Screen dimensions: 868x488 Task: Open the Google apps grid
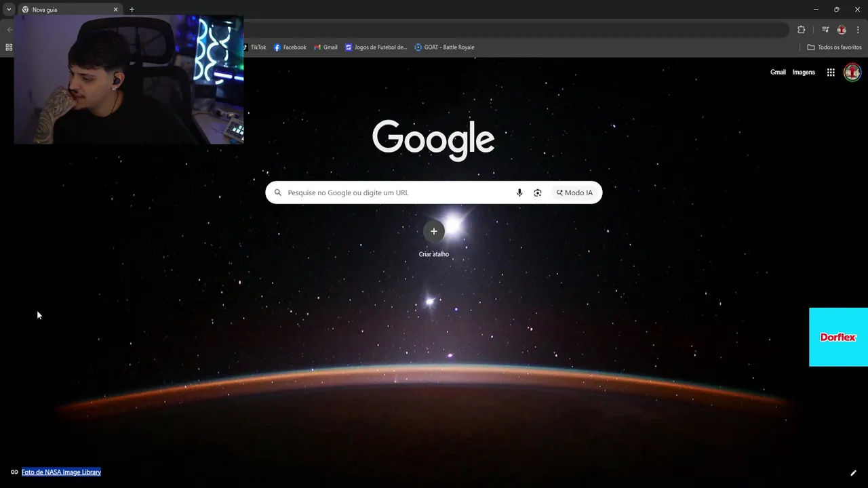[831, 73]
